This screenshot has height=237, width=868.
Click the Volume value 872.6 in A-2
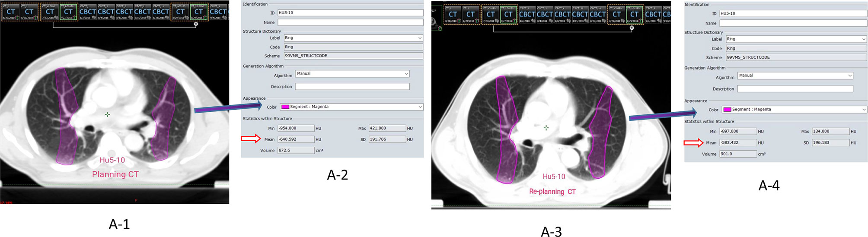tap(296, 150)
